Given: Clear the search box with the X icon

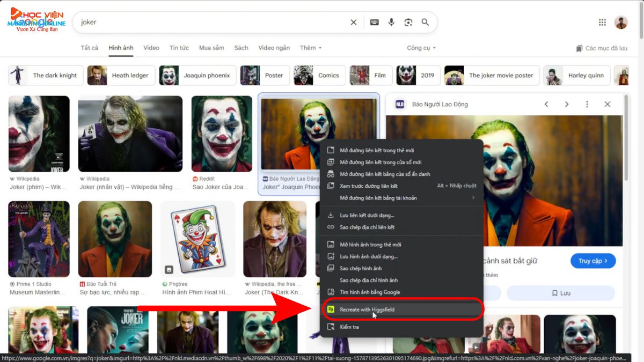Looking at the screenshot, I should point(353,23).
